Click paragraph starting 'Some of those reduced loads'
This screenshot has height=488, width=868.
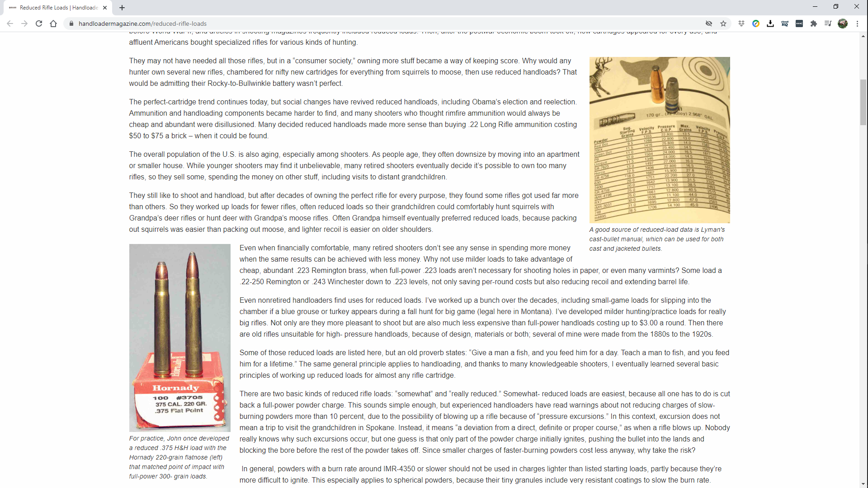[x=484, y=364]
